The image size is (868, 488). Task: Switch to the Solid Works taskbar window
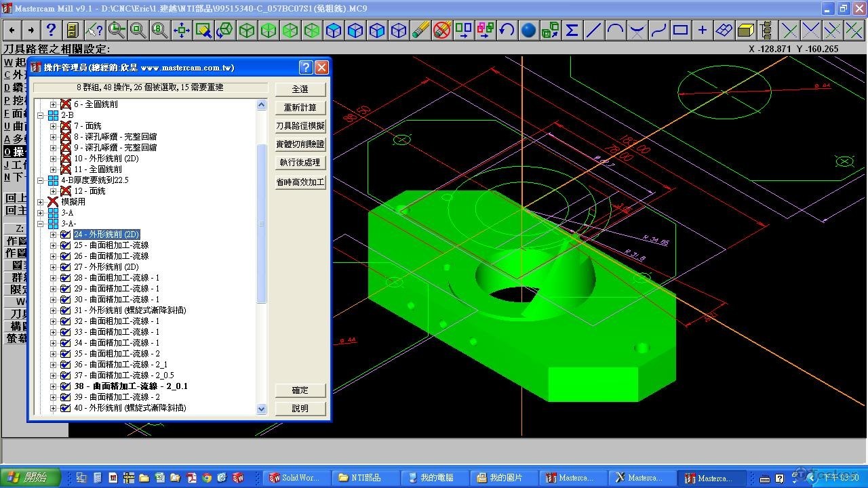pyautogui.click(x=294, y=478)
